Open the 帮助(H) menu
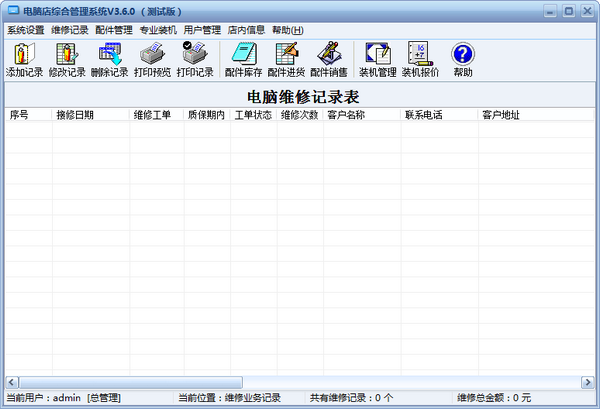The image size is (600, 409). click(x=288, y=30)
